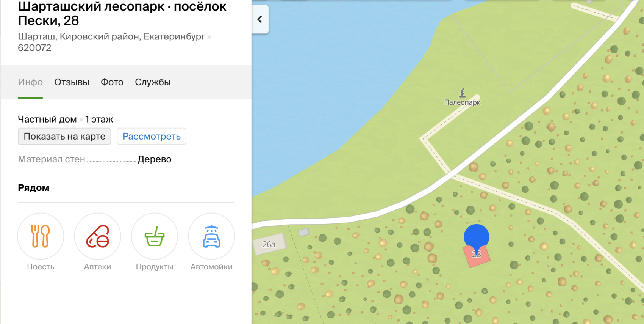
Task: Open the Аптеки pharmacy pill icon
Action: tap(97, 236)
